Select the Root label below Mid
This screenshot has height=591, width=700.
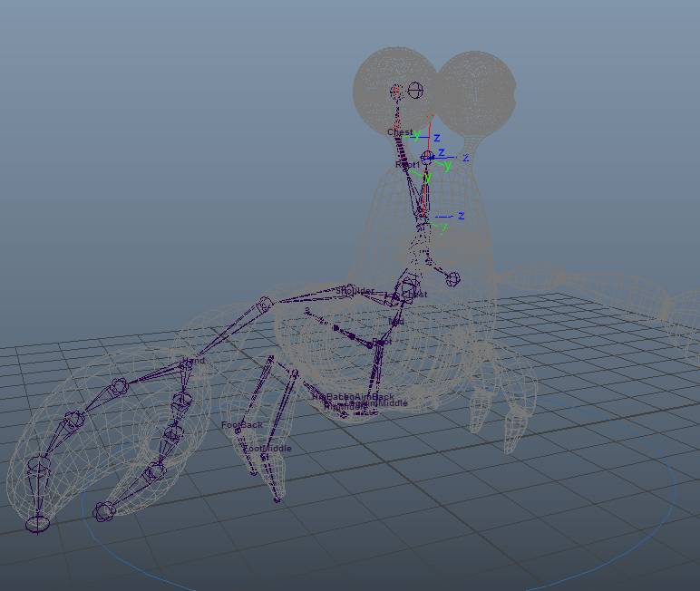pyautogui.click(x=382, y=342)
